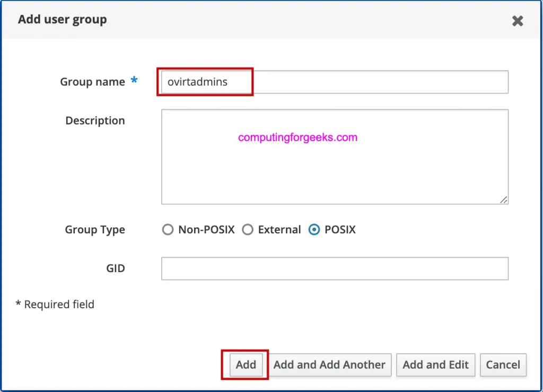This screenshot has height=392, width=543.
Task: Cancel the user group dialog
Action: [x=503, y=364]
